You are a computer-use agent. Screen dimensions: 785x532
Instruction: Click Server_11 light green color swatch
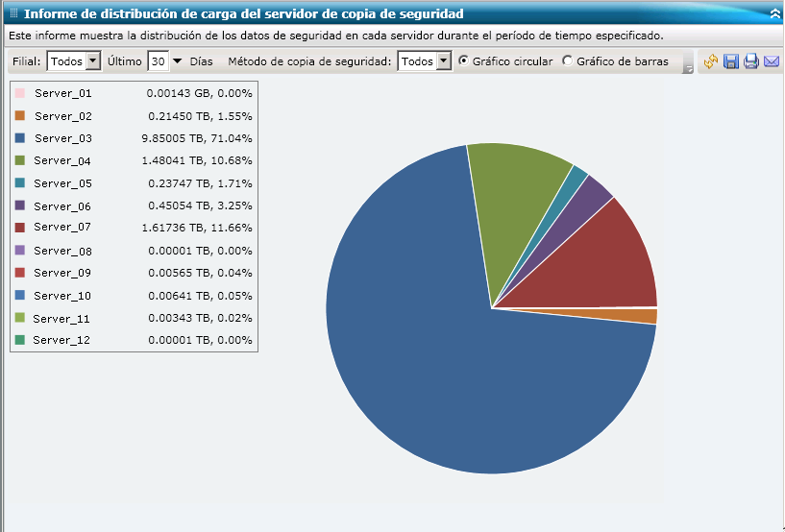pos(20,317)
